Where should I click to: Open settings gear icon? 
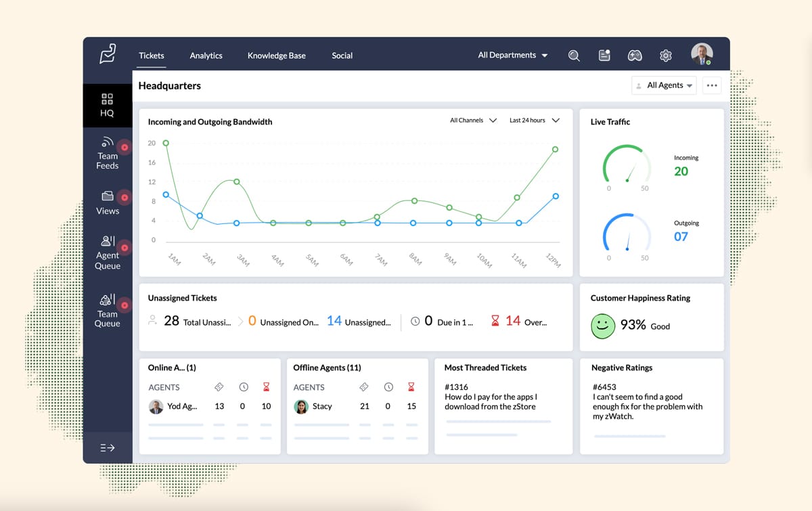click(666, 55)
